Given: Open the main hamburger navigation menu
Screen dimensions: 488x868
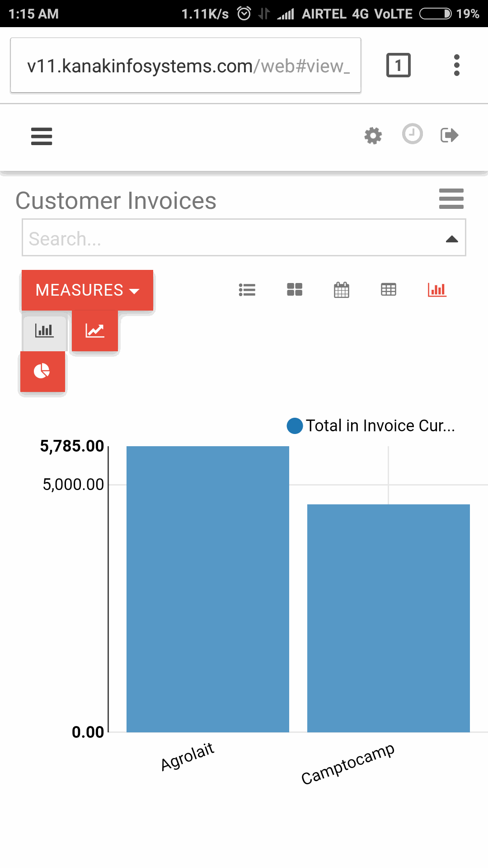Looking at the screenshot, I should click(x=42, y=136).
